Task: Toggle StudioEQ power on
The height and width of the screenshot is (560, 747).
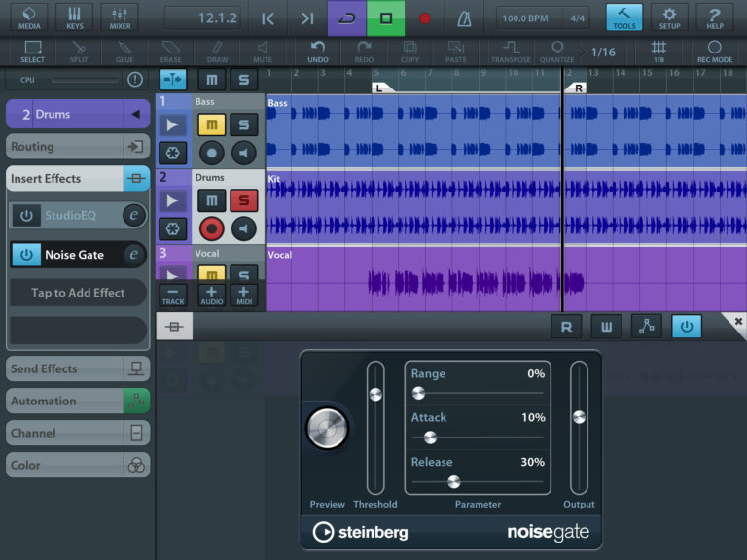Action: click(26, 215)
